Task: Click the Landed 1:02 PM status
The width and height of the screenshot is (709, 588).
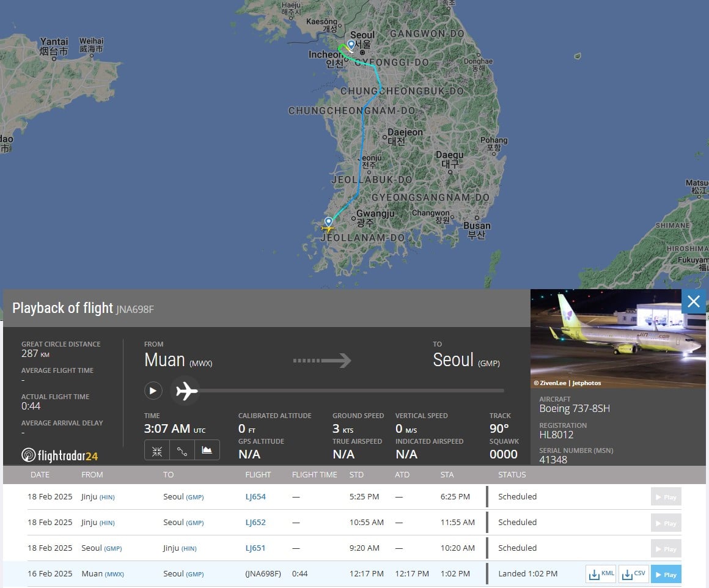Action: pos(527,573)
